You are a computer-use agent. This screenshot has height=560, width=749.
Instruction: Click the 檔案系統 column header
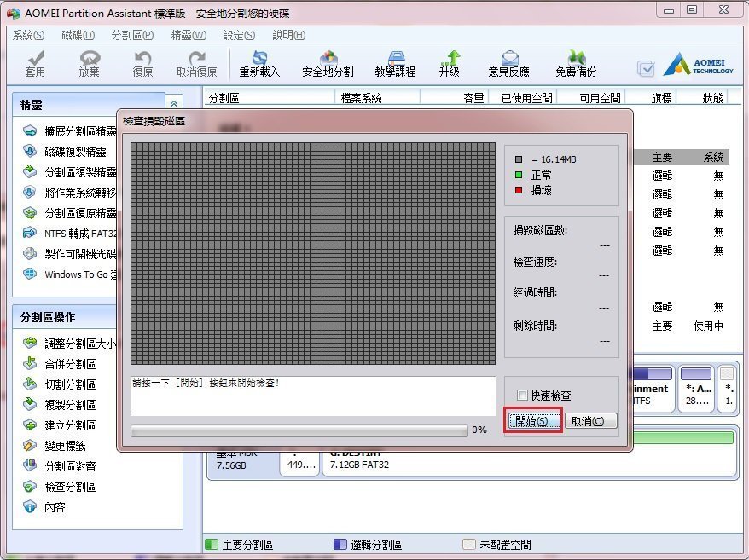pos(377,98)
